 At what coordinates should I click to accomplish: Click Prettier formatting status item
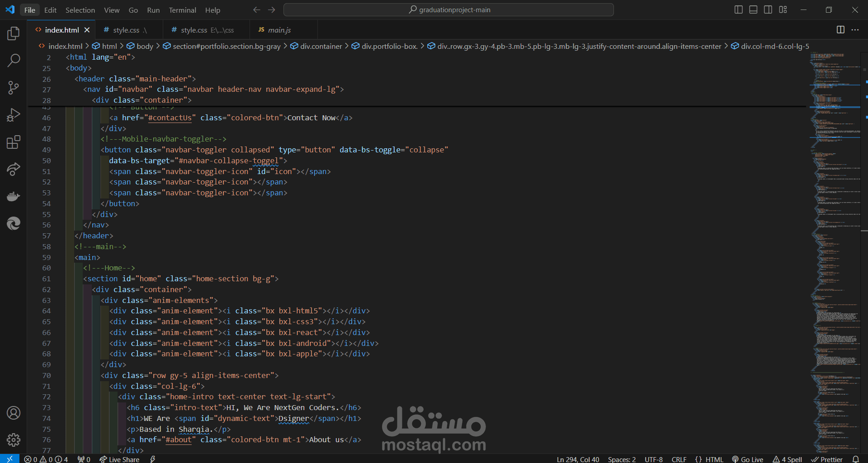(x=827, y=459)
